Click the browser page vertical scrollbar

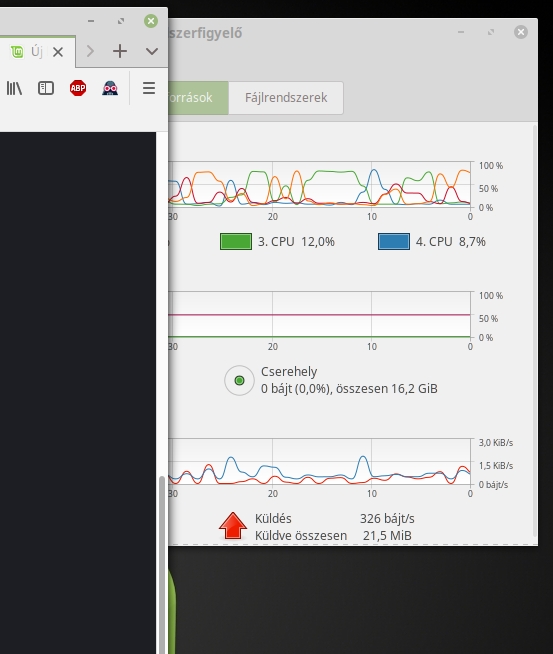(162, 564)
